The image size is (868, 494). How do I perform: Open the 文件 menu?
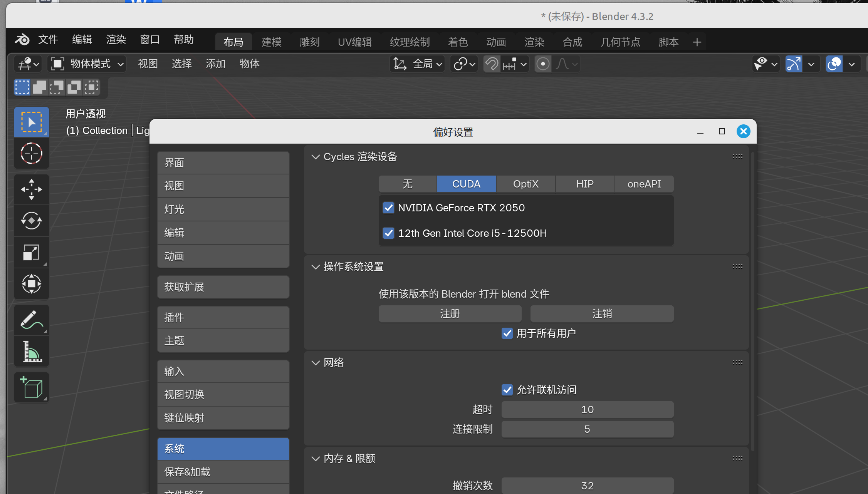pyautogui.click(x=48, y=40)
